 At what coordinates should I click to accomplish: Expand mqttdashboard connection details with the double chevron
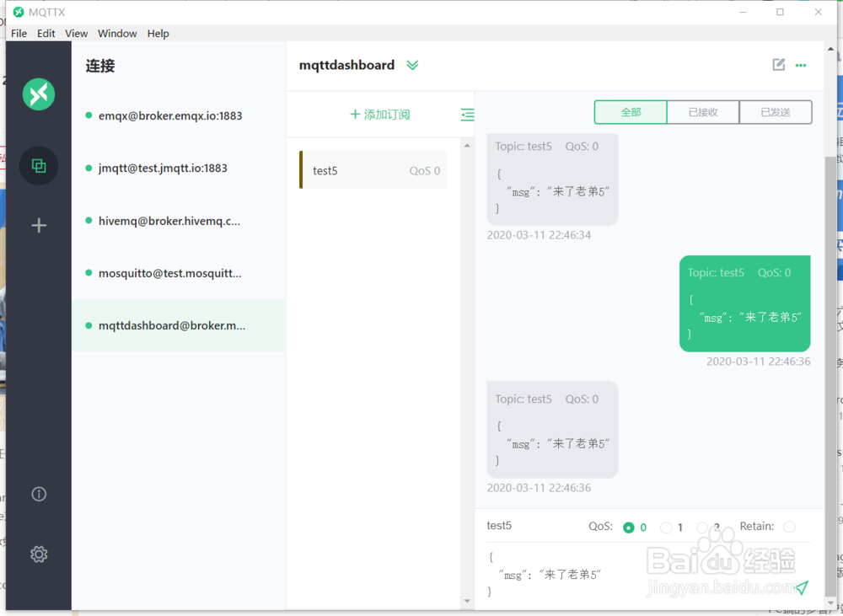[x=412, y=65]
